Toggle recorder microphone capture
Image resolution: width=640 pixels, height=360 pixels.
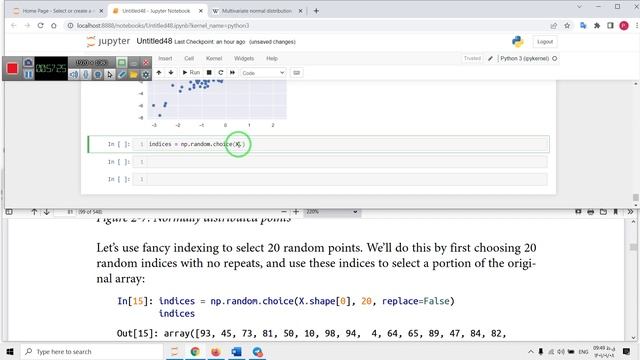86,75
